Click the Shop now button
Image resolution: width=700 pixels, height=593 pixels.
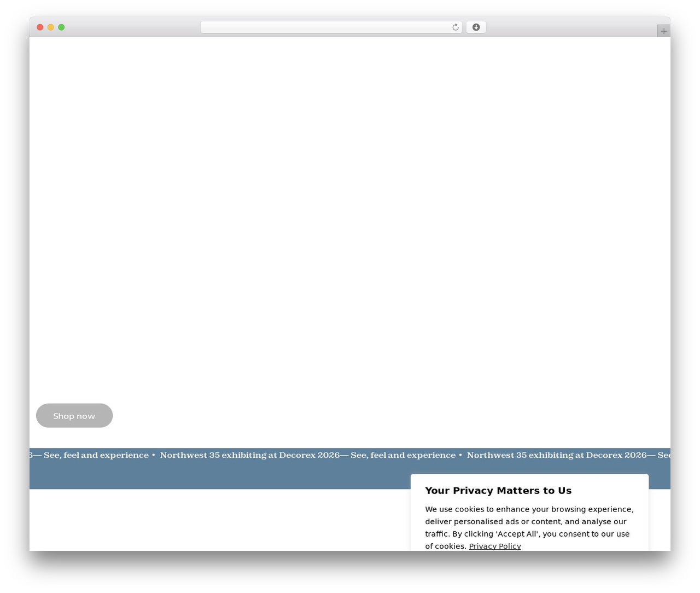coord(74,416)
